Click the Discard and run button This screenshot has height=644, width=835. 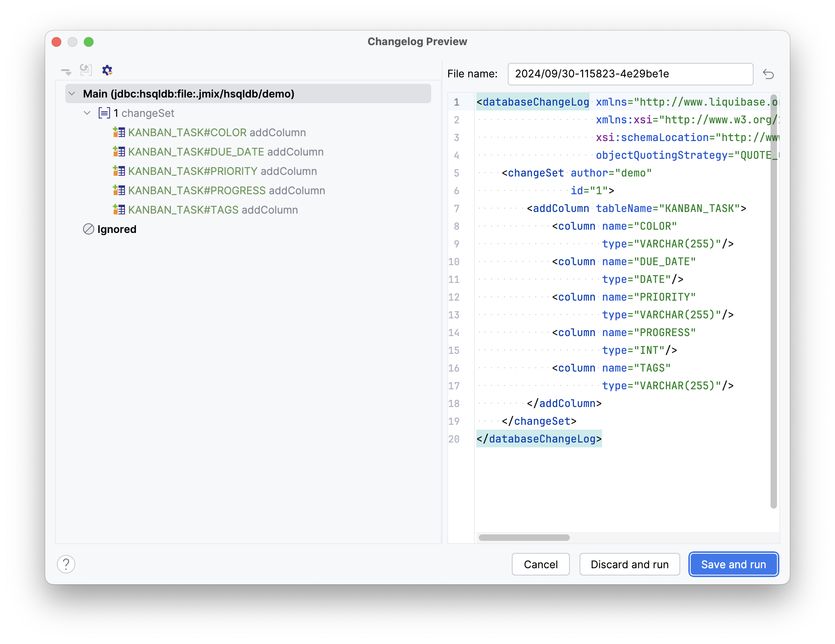[629, 564]
